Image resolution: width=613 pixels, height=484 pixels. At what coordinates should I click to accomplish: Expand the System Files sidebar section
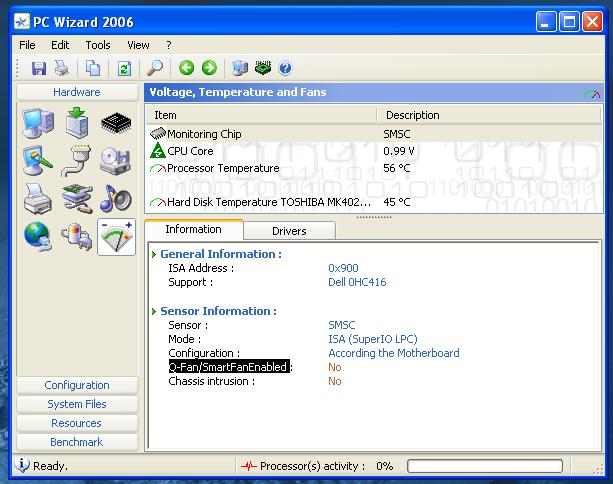tap(77, 404)
